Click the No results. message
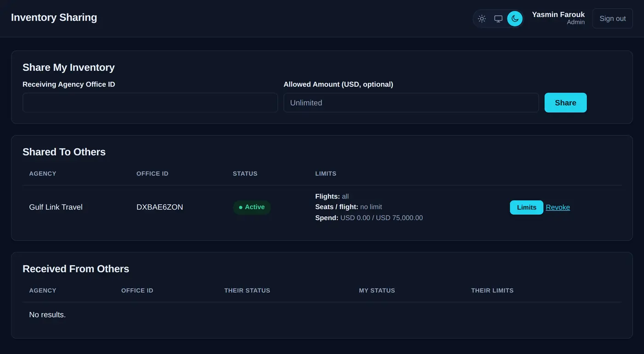The height and width of the screenshot is (354, 644). (47, 315)
